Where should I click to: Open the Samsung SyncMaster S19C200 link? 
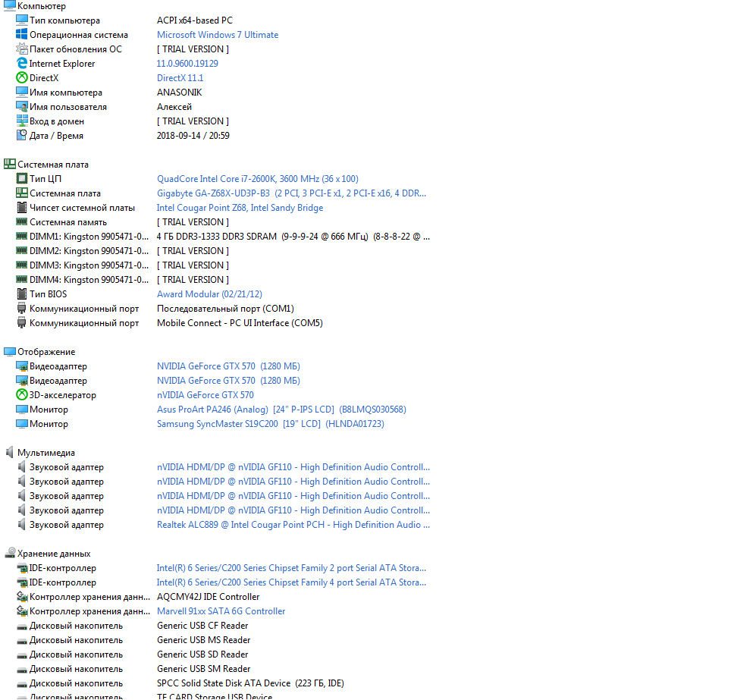coord(270,424)
